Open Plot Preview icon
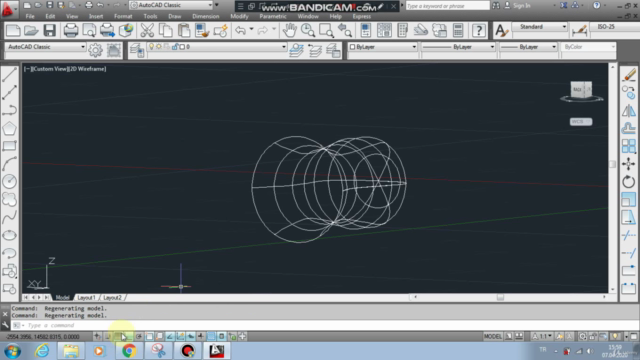Viewport: 640px width, 360px height. click(x=89, y=31)
